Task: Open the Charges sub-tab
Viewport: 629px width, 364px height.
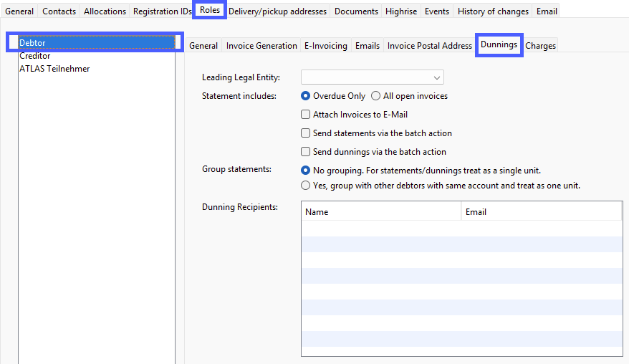Action: click(x=540, y=46)
